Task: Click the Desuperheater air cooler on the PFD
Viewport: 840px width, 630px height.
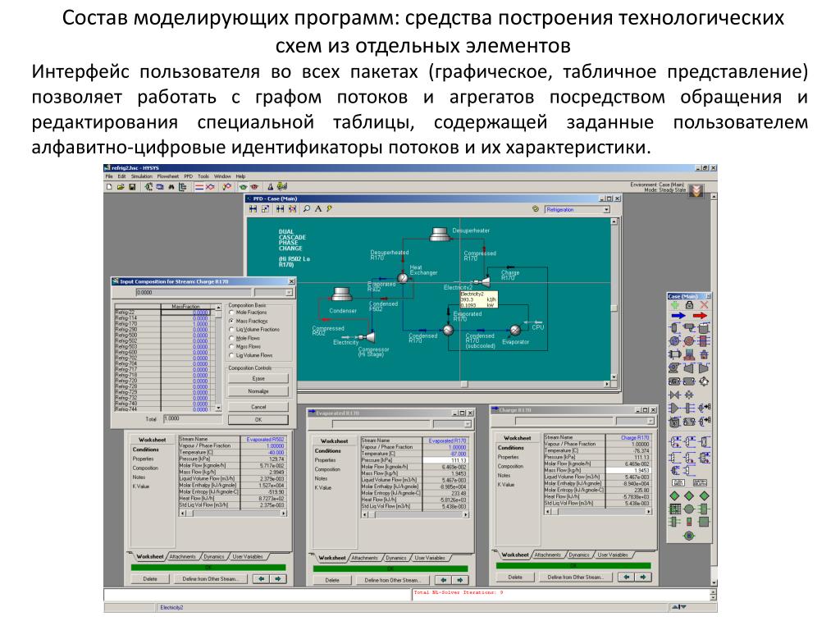Action: click(440, 234)
